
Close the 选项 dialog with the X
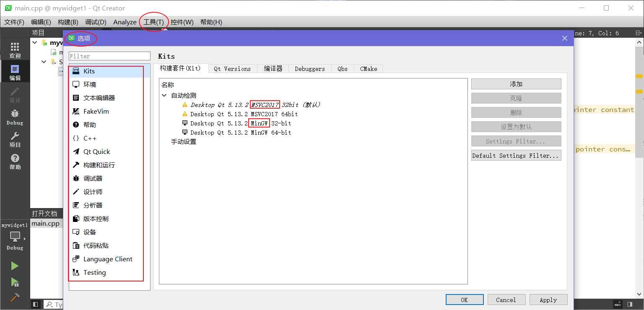[x=565, y=38]
